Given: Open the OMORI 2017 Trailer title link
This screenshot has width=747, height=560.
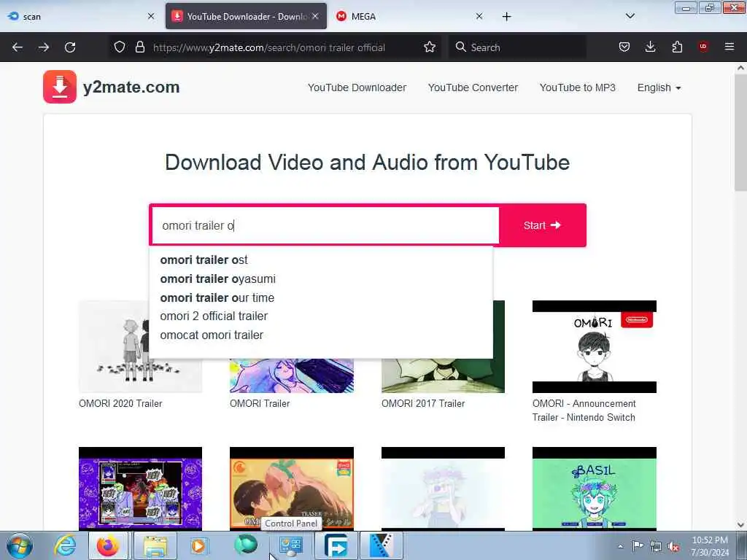Looking at the screenshot, I should point(423,404).
